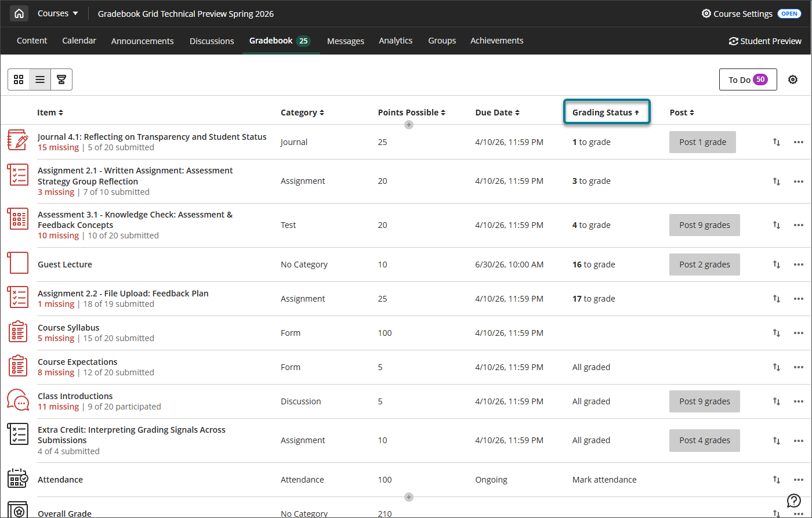Reorder Assignment 2.1 row arrows icon
812x518 pixels.
tap(777, 182)
